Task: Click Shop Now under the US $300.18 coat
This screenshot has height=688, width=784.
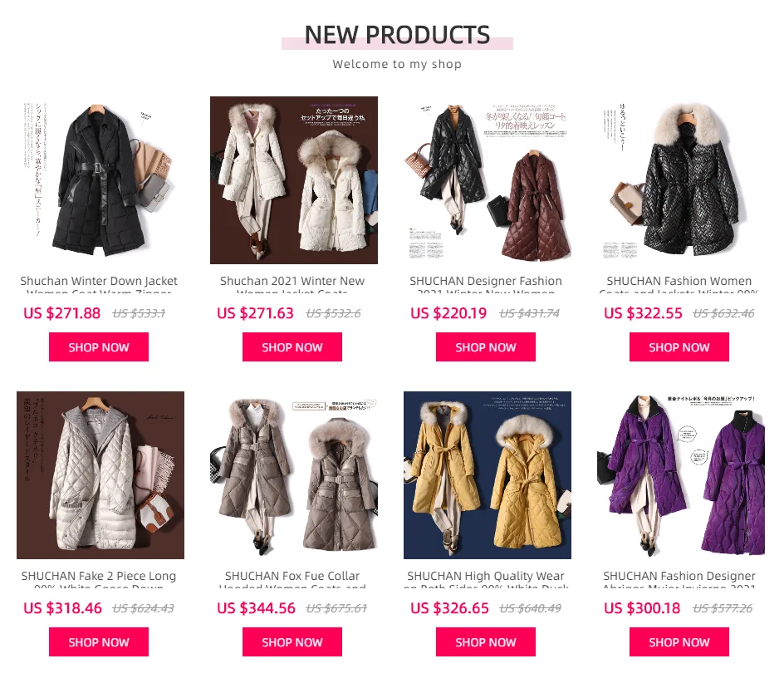Action: tap(679, 642)
